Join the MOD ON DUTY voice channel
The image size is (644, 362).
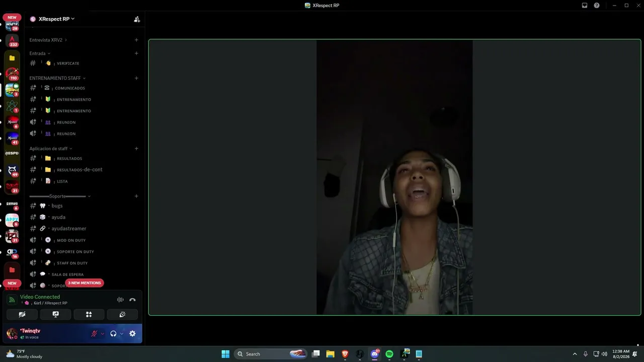click(x=84, y=240)
